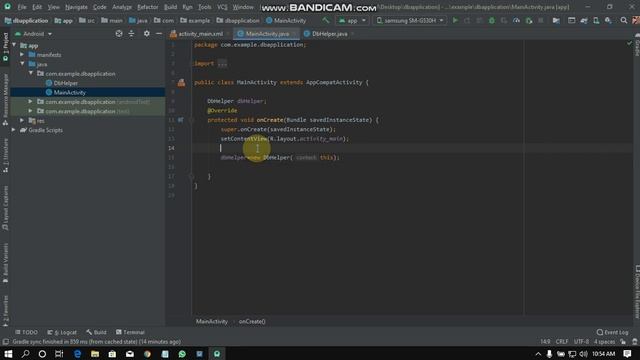This screenshot has width=640, height=360.
Task: Click the onCreate() breadcrumb below editor
Action: point(252,322)
